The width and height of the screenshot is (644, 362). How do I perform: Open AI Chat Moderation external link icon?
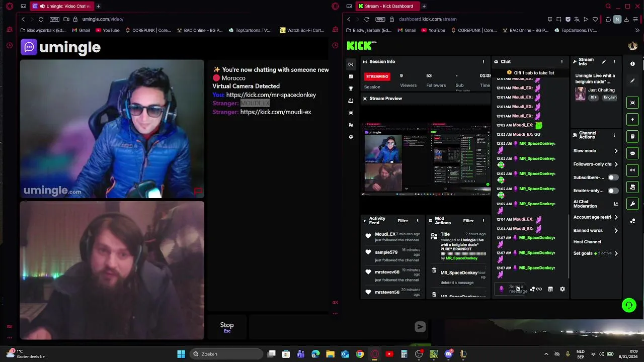(x=616, y=204)
